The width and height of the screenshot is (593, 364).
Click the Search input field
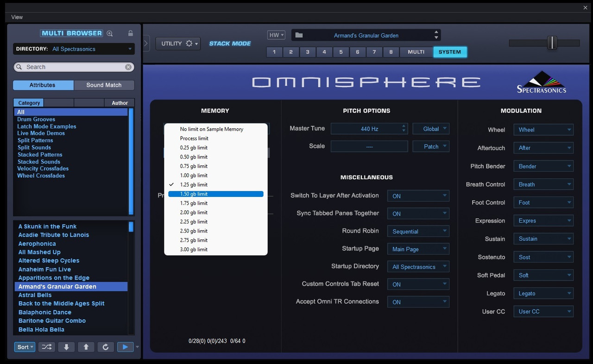click(x=74, y=67)
